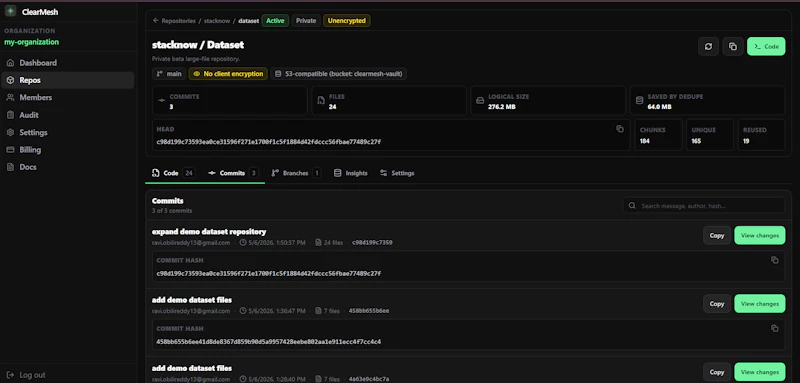Click the Reused 19 card
800x383 pixels.
(x=761, y=135)
